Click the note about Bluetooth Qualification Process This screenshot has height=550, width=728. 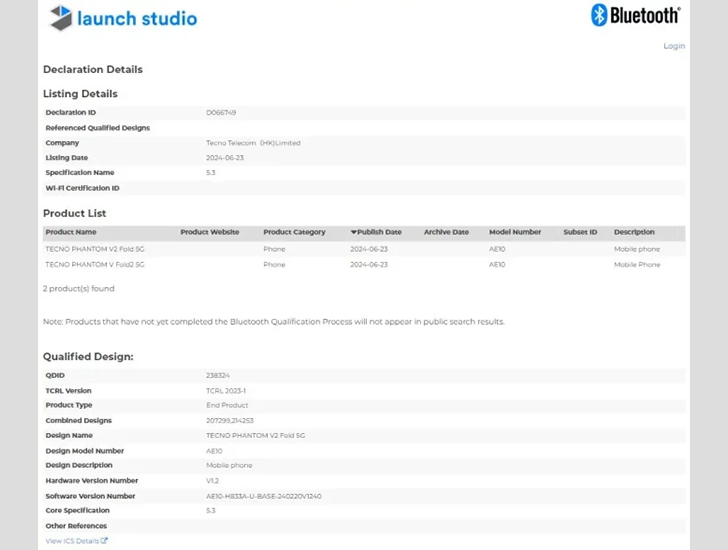click(x=274, y=322)
